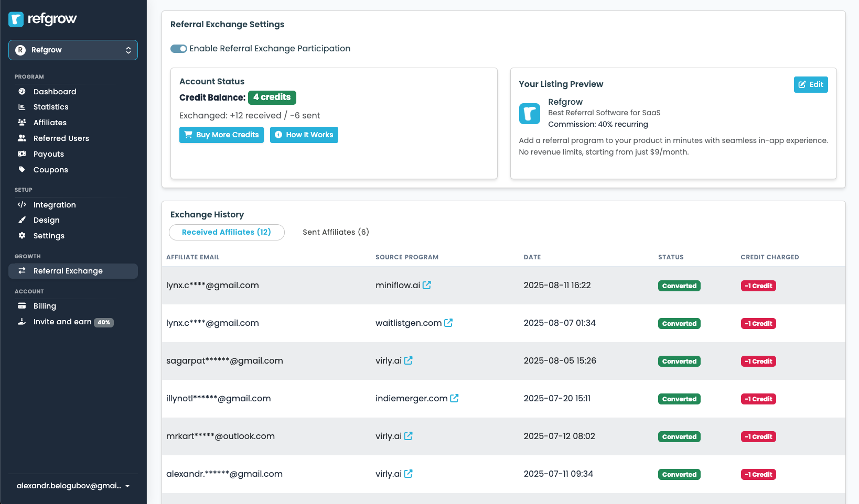859x504 pixels.
Task: Select the Statistics icon in the sidebar
Action: [22, 107]
